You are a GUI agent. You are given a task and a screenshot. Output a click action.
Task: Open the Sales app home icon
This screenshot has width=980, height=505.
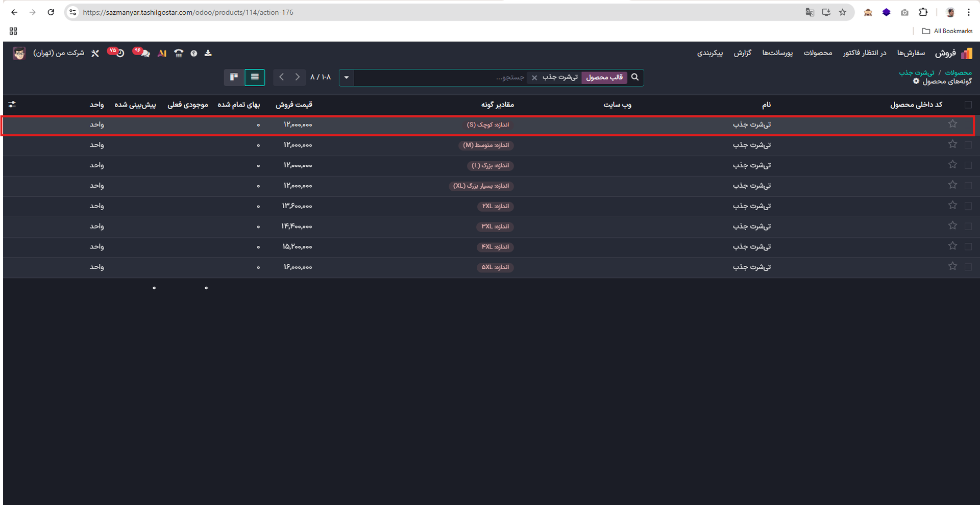pos(967,53)
